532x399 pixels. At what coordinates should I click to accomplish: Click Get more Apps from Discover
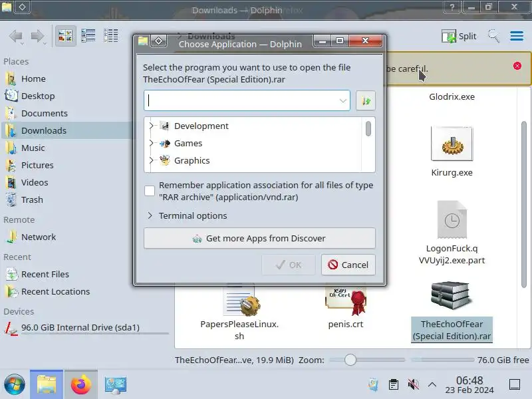(259, 238)
